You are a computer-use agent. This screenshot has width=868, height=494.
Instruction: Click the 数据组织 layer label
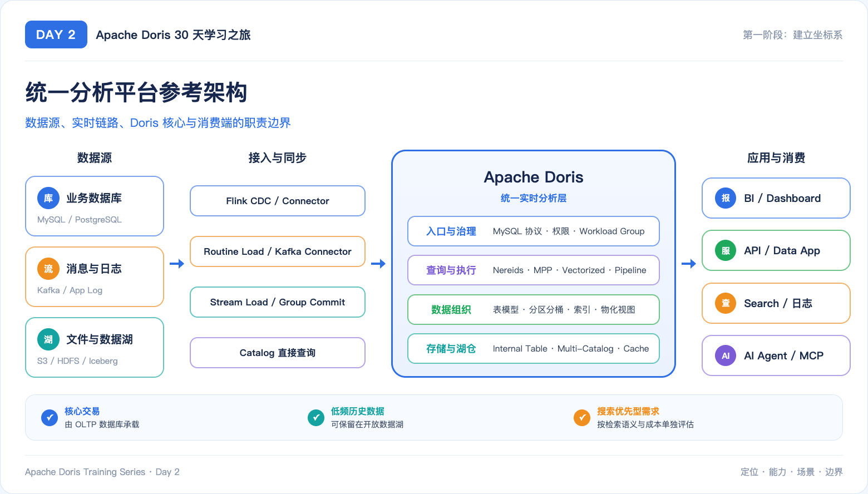451,310
